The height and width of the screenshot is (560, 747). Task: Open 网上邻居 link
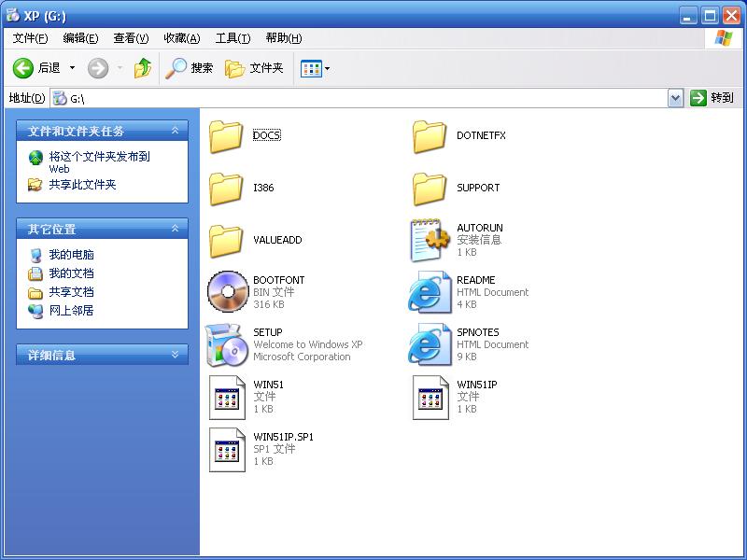click(x=72, y=311)
